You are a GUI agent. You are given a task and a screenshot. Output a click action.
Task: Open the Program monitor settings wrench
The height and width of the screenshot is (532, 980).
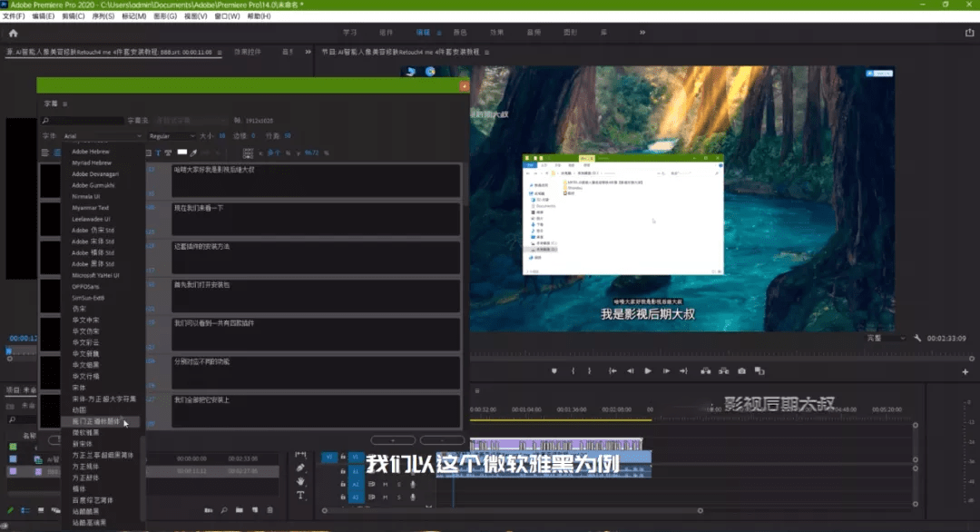[x=917, y=338]
